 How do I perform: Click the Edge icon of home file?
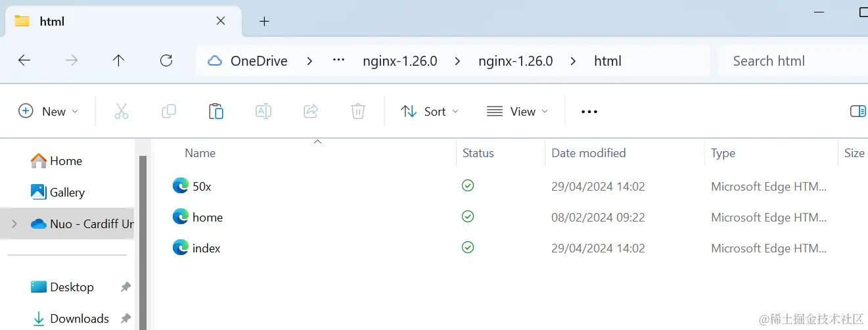pyautogui.click(x=181, y=217)
